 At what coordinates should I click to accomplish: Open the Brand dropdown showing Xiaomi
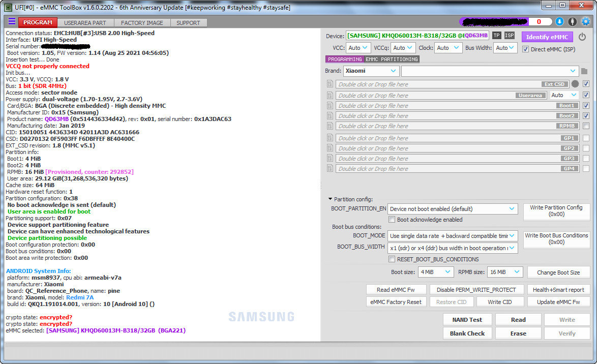[371, 71]
